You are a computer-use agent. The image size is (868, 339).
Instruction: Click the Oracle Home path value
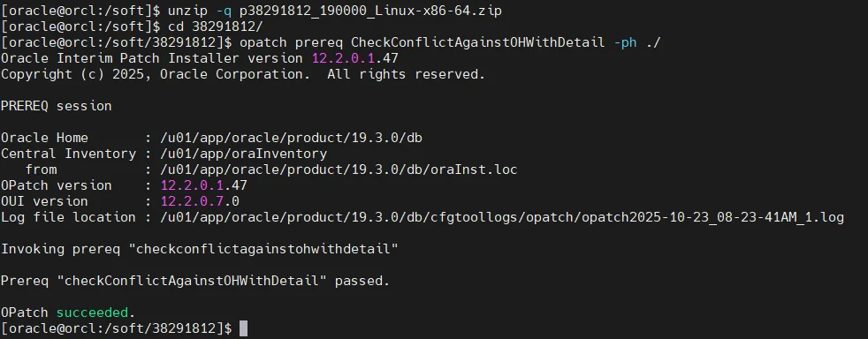[291, 138]
